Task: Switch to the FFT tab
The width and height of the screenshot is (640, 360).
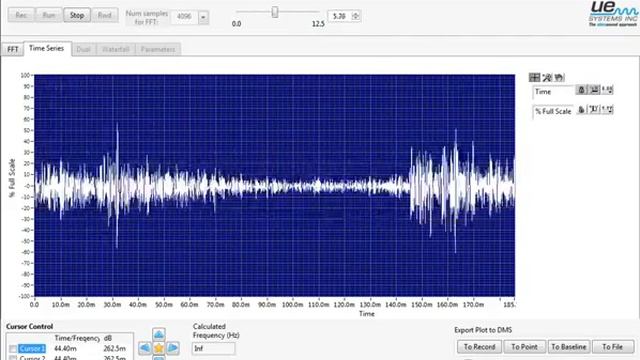Action: coord(13,49)
